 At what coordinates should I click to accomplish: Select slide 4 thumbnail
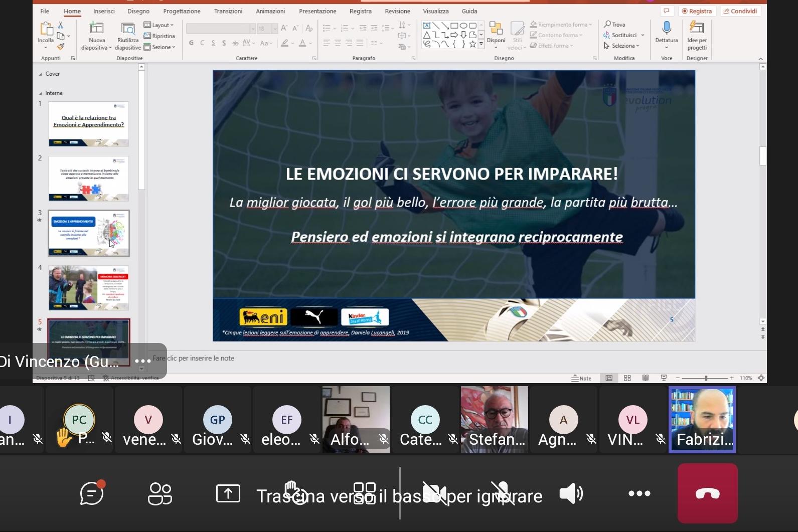pos(89,288)
